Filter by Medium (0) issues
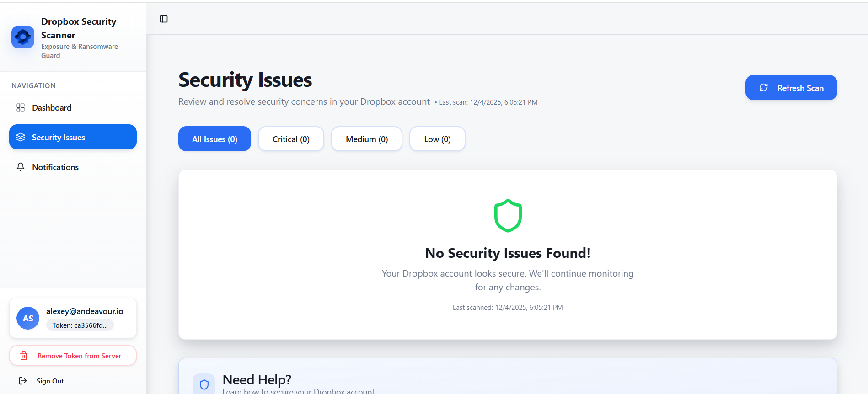Screen dimensions: 868x394 [367, 139]
